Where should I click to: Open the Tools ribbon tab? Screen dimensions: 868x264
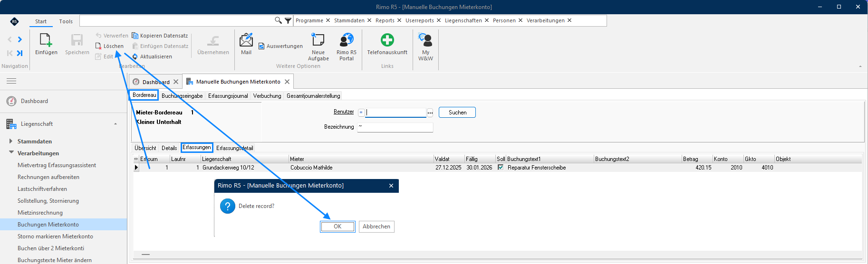pos(66,21)
